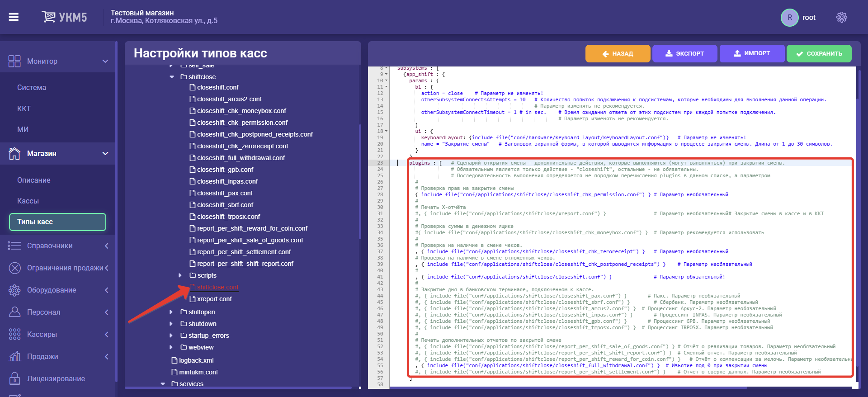
Task: Open closeshift_arcus2.conf in the tree
Action: (x=229, y=99)
